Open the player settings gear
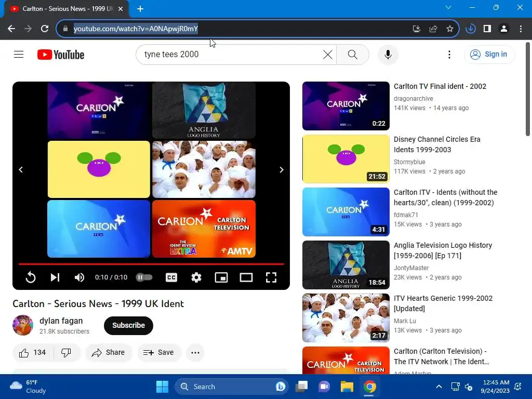 point(196,277)
